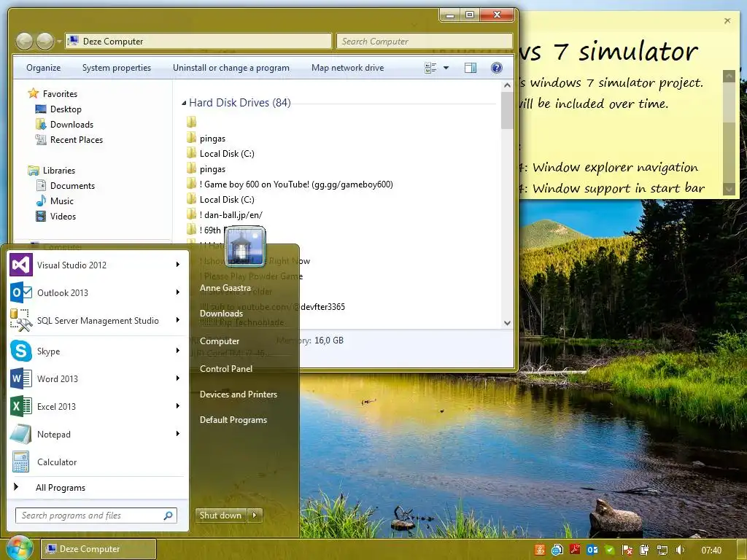Open Visual Studio 2012 from Start menu
Image resolution: width=747 pixels, height=560 pixels.
97,265
